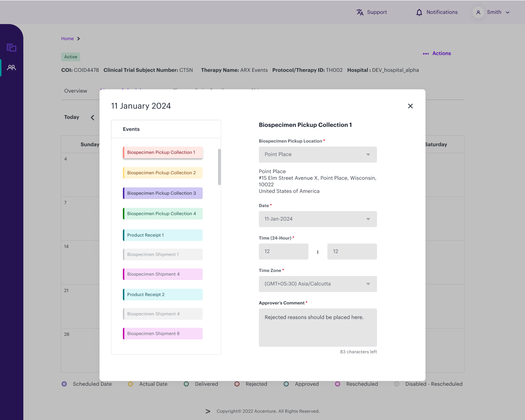Screen dimensions: 525x420
Task: Select the users icon in the sidebar
Action: tap(11, 67)
